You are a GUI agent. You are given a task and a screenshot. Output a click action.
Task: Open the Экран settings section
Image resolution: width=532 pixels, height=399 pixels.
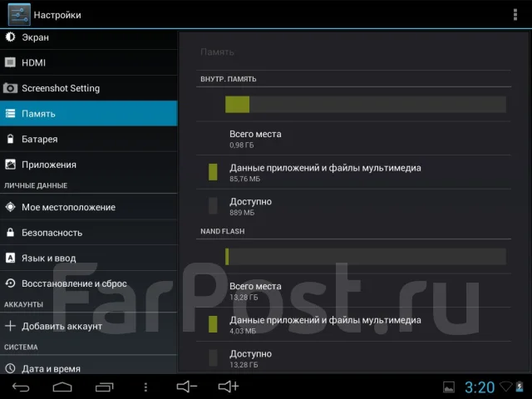click(x=89, y=37)
